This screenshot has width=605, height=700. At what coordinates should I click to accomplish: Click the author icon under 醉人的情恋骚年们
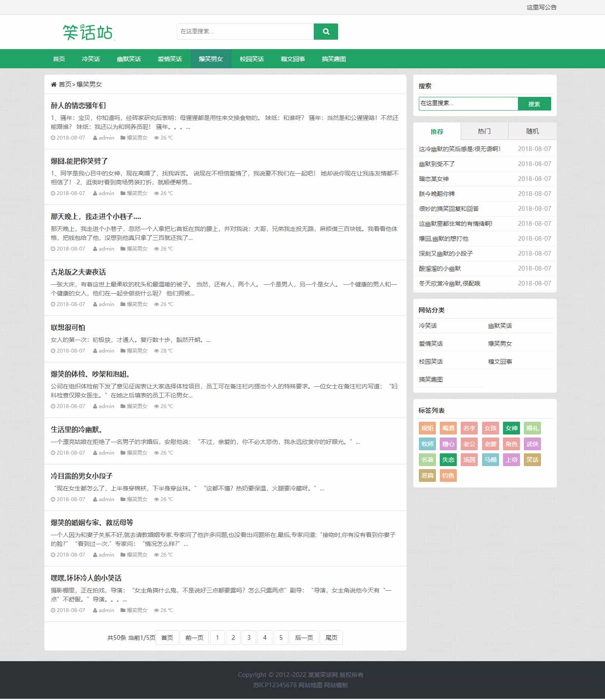pyautogui.click(x=95, y=138)
